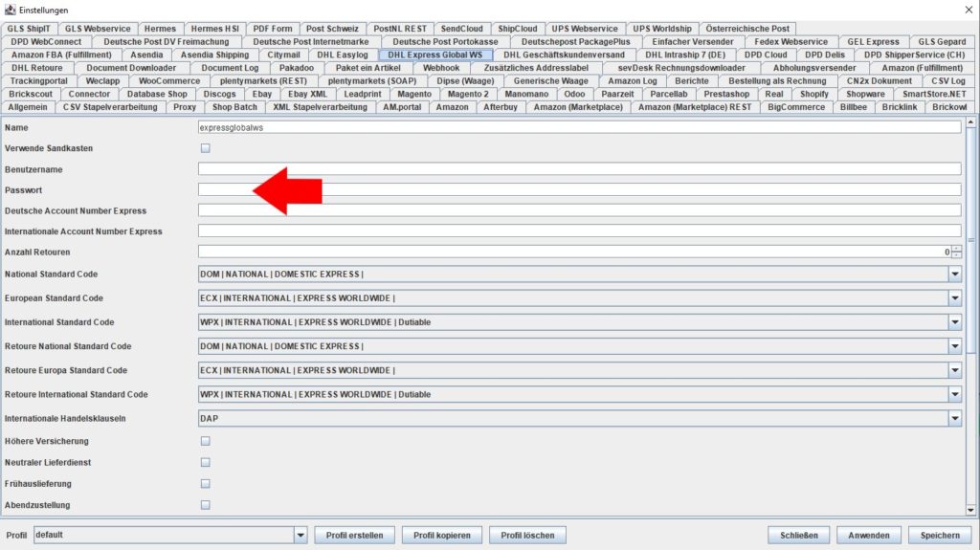Expand Retoure International Standard Code dropdown
Image resolution: width=980 pixels, height=550 pixels.
pyautogui.click(x=954, y=394)
